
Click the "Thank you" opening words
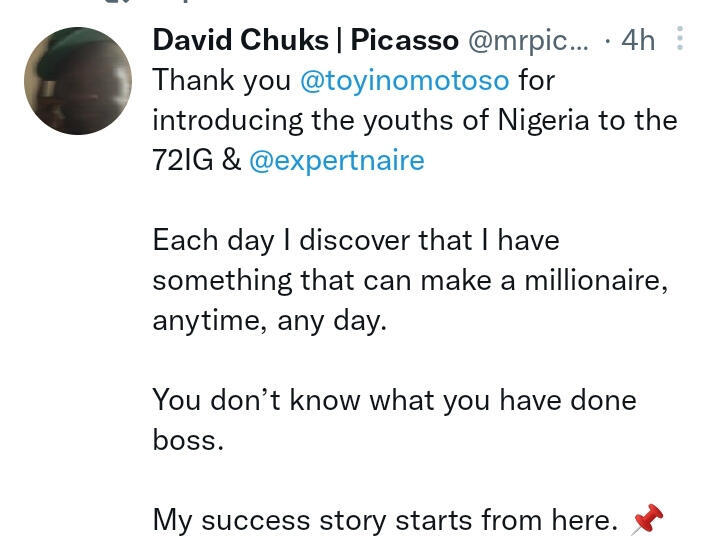click(221, 80)
